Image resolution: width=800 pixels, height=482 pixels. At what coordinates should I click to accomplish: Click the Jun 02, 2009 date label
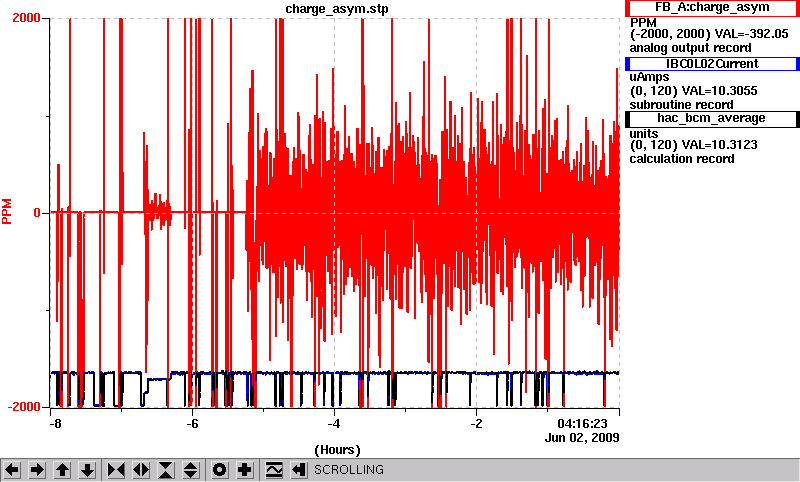pyautogui.click(x=582, y=438)
